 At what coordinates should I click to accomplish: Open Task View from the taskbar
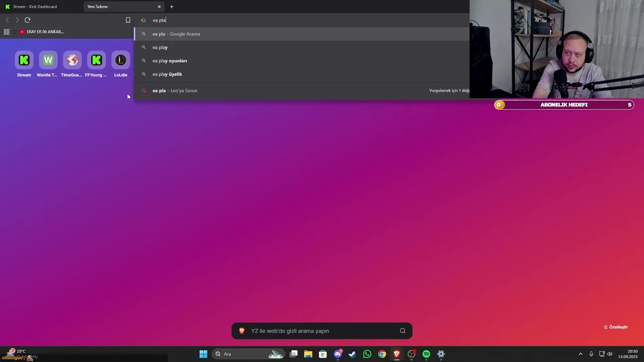pyautogui.click(x=294, y=354)
